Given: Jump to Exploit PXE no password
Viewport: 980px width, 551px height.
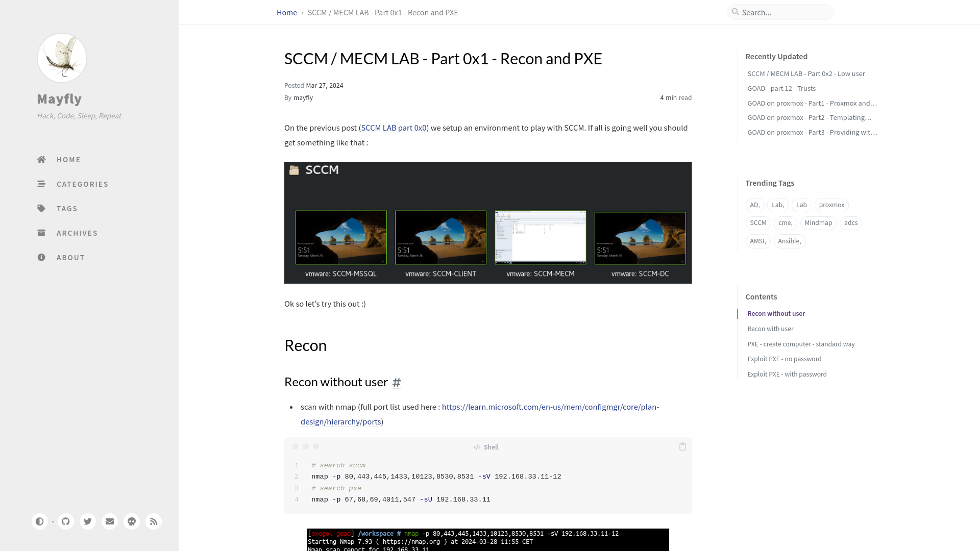Looking at the screenshot, I should (784, 359).
